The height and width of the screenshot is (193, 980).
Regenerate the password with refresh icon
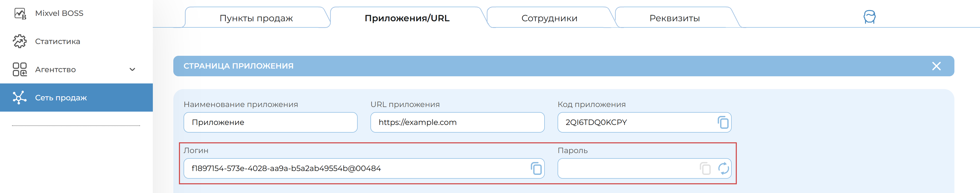click(723, 169)
